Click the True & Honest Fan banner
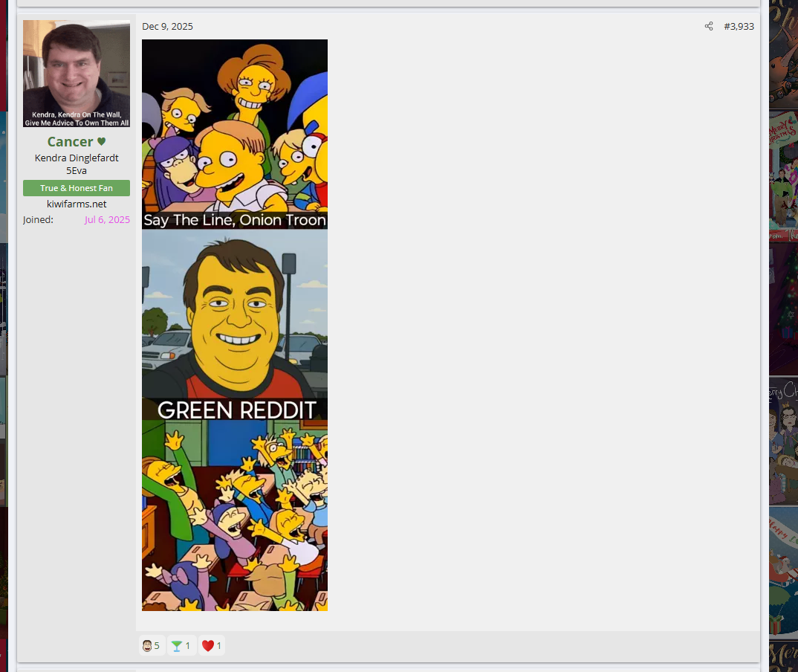Image resolution: width=798 pixels, height=672 pixels. point(77,188)
